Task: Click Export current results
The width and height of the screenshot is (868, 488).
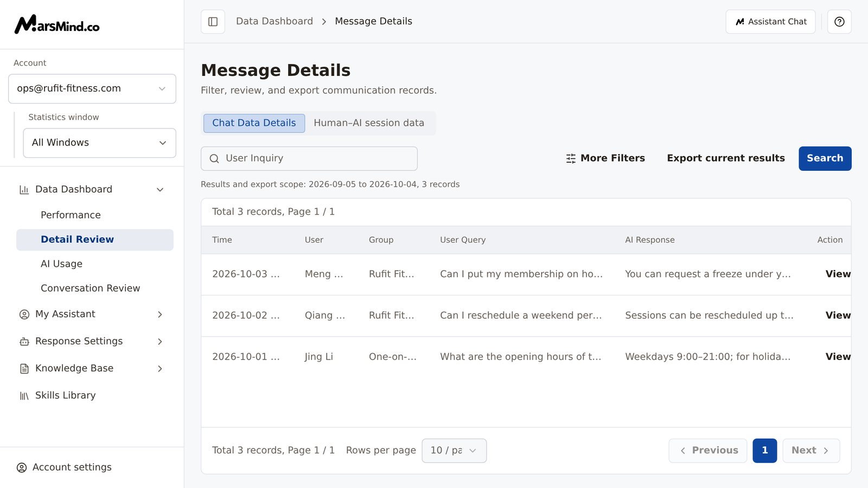Action: 726,158
